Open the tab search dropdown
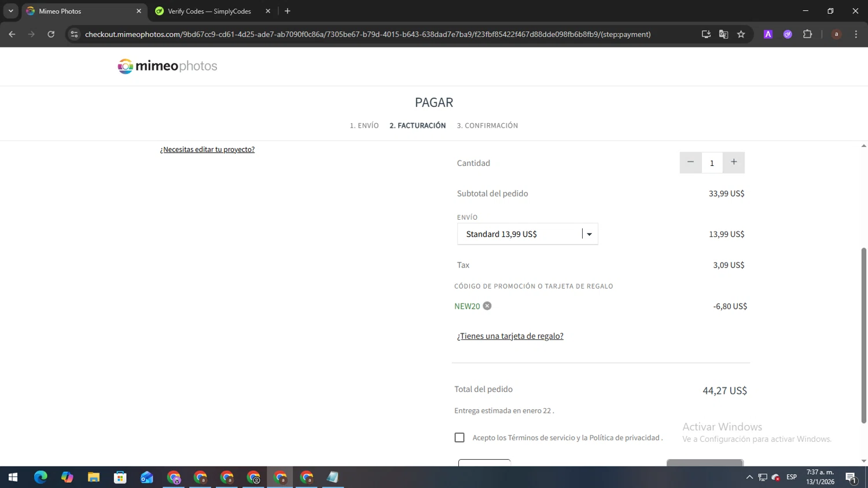 coord(10,11)
